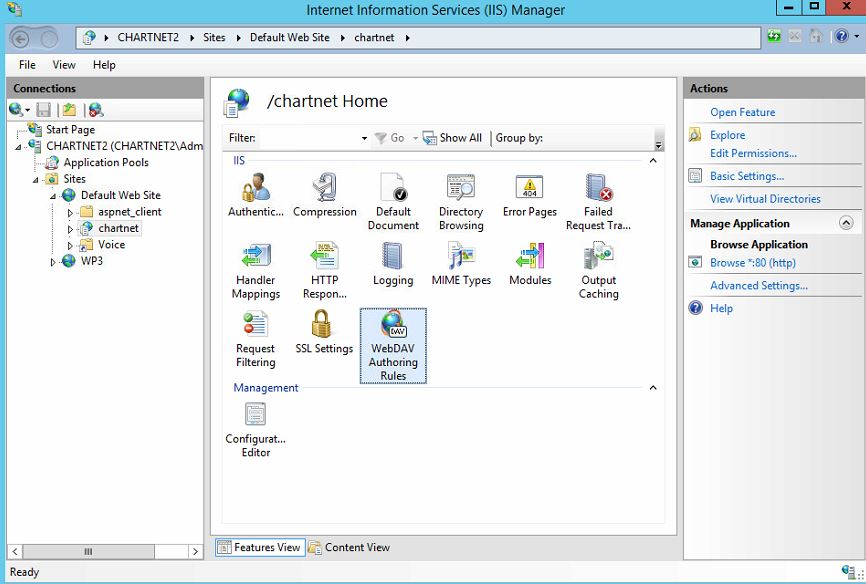The width and height of the screenshot is (866, 584).
Task: Click the Delete Connection icon in Connections toolbar
Action: (96, 109)
